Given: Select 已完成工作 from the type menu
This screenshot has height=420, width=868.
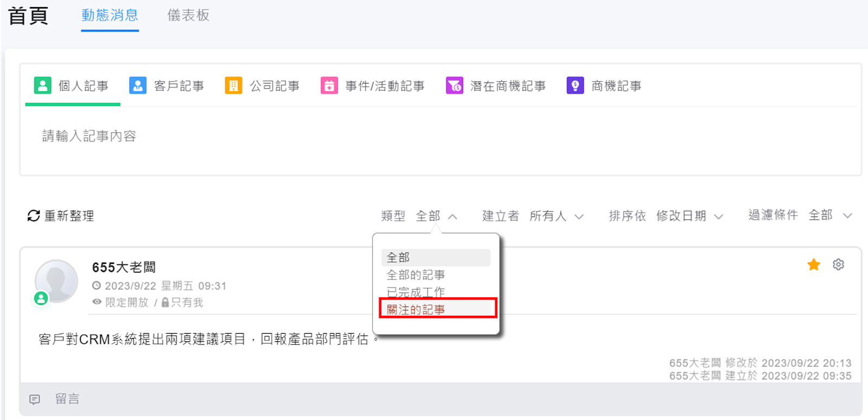Looking at the screenshot, I should coord(416,292).
